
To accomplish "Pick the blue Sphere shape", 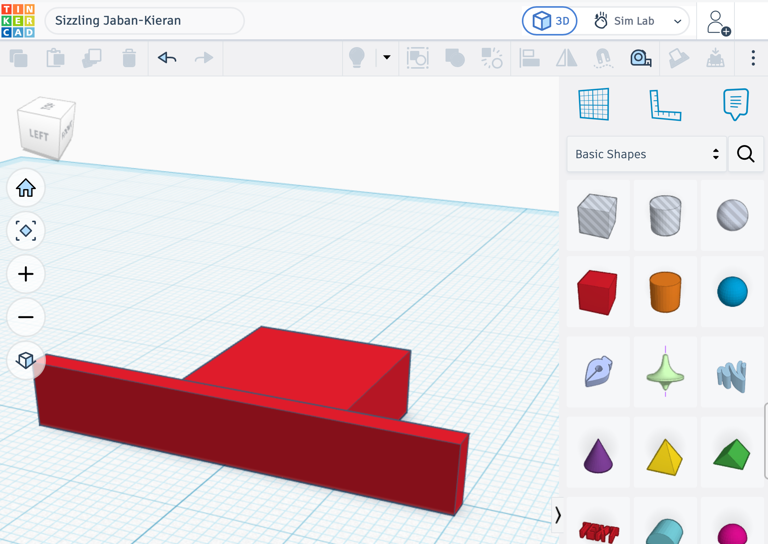I will [732, 292].
